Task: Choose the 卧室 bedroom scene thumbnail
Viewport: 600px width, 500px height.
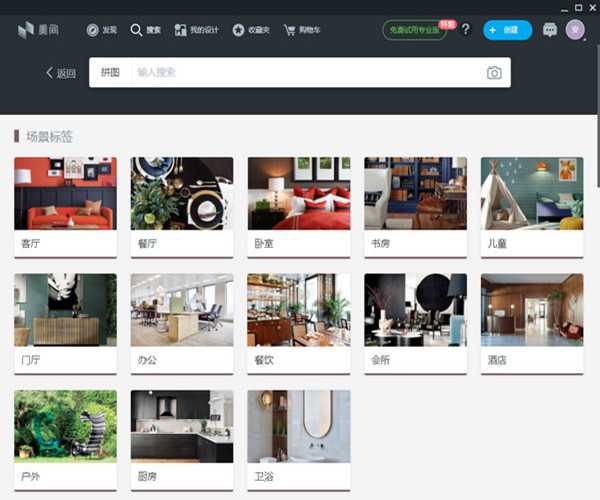Action: (298, 194)
